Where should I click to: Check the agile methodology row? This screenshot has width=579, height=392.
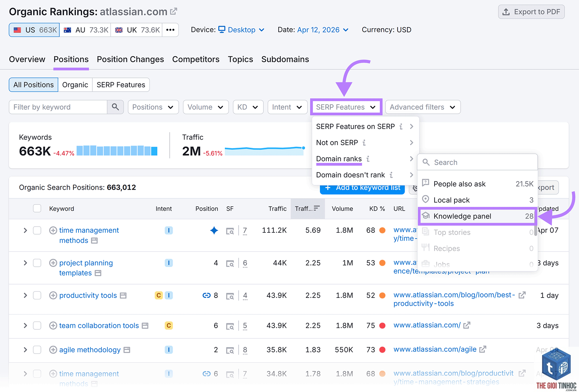click(x=37, y=350)
